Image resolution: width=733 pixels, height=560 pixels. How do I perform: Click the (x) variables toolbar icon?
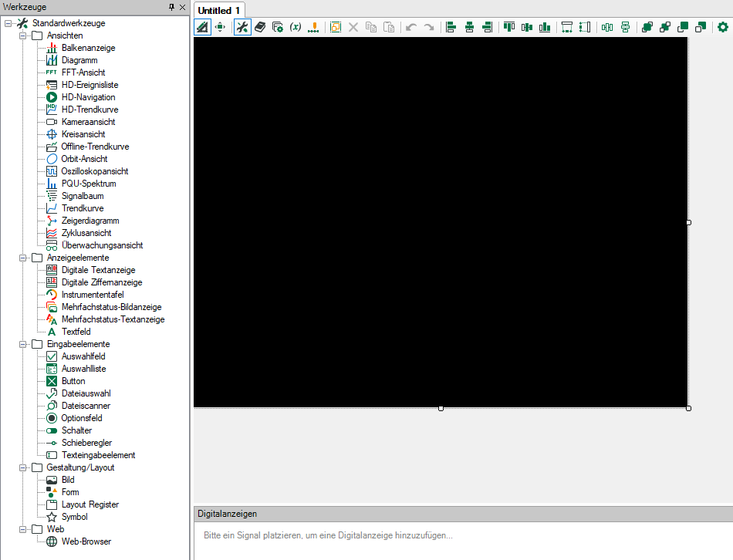click(296, 27)
